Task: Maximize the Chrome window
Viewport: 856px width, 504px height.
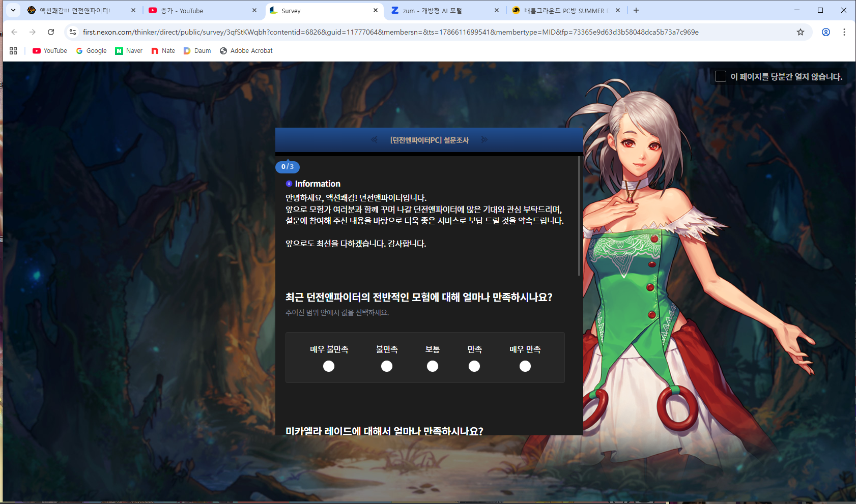Action: (x=820, y=10)
